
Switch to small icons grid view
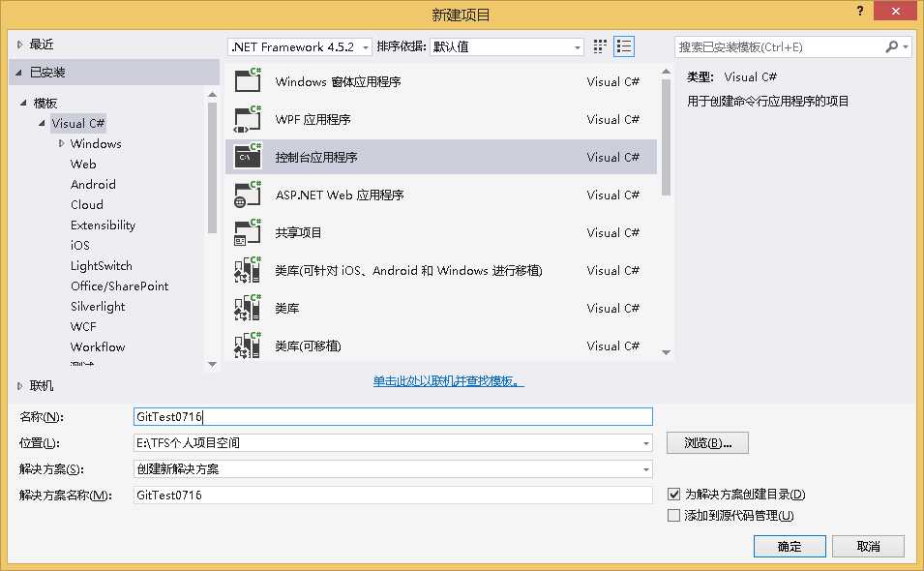[600, 46]
